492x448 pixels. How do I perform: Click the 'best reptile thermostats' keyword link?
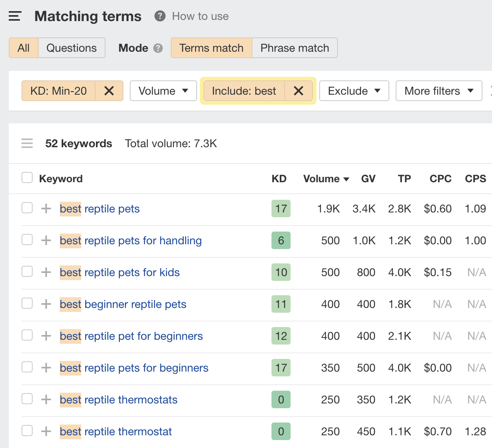(x=118, y=399)
